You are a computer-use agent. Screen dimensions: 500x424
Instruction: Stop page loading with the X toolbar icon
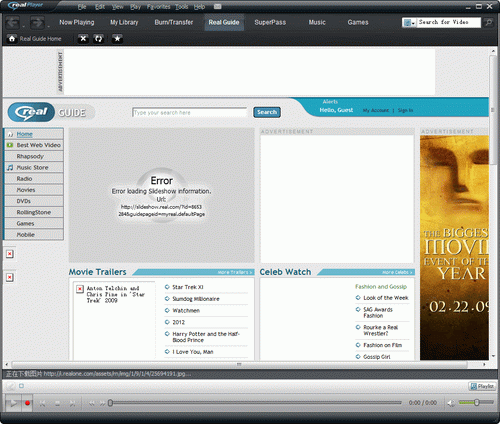click(x=83, y=39)
